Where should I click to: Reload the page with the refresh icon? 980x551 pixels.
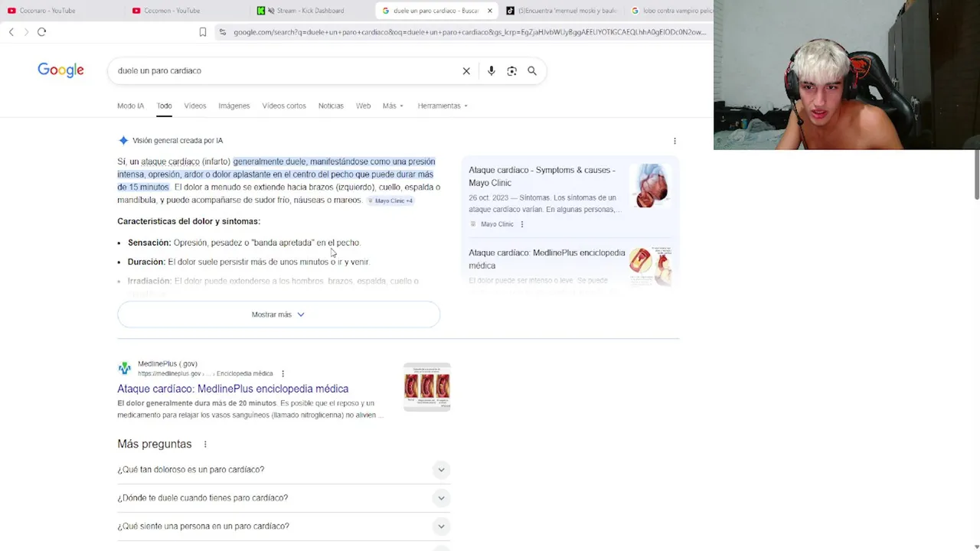(x=42, y=32)
